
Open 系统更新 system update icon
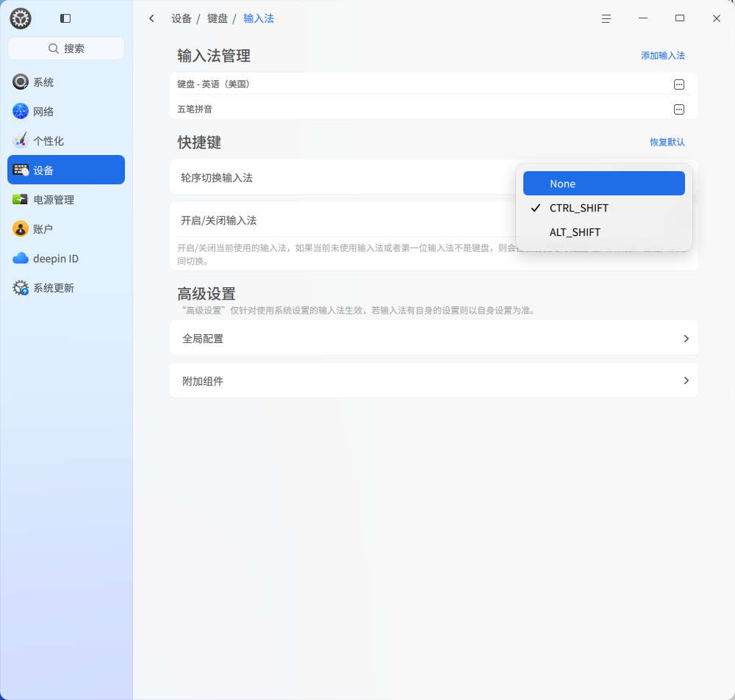click(20, 288)
